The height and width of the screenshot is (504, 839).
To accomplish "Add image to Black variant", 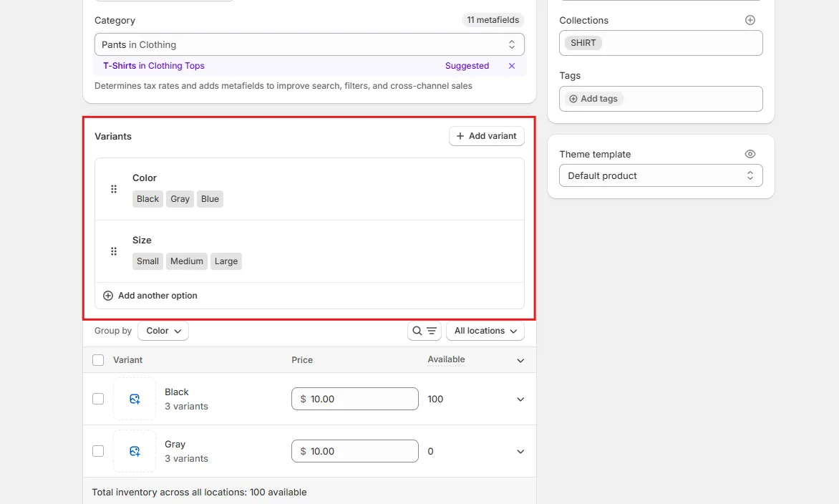I will tap(135, 399).
